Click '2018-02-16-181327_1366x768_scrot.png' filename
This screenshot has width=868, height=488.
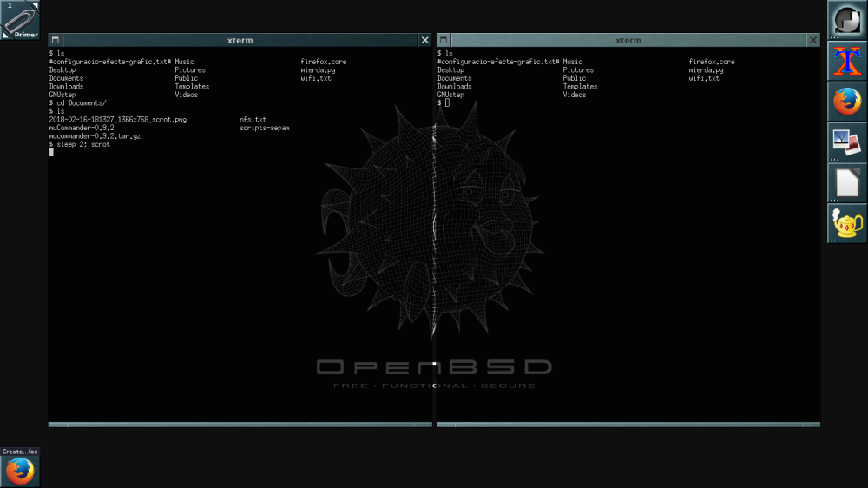118,120
